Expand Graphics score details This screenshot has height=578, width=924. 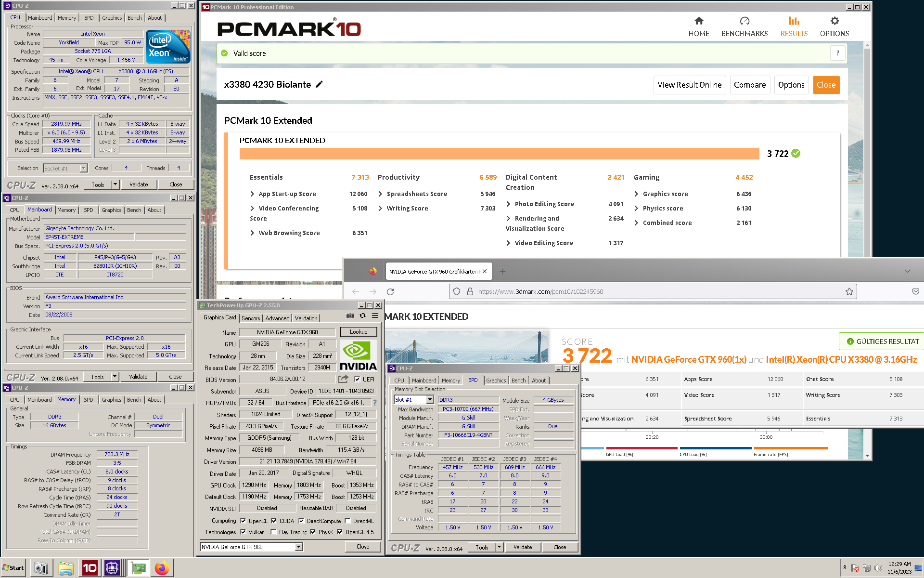(636, 194)
